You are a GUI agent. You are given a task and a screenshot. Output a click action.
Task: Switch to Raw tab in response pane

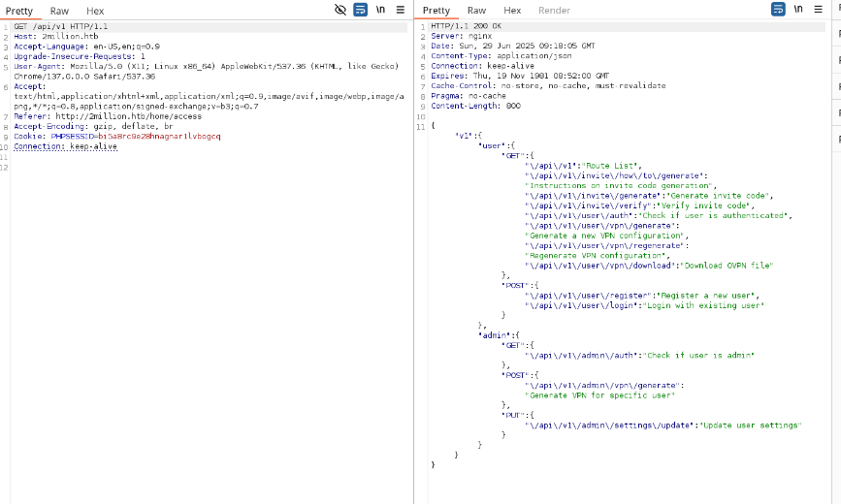[x=476, y=11]
